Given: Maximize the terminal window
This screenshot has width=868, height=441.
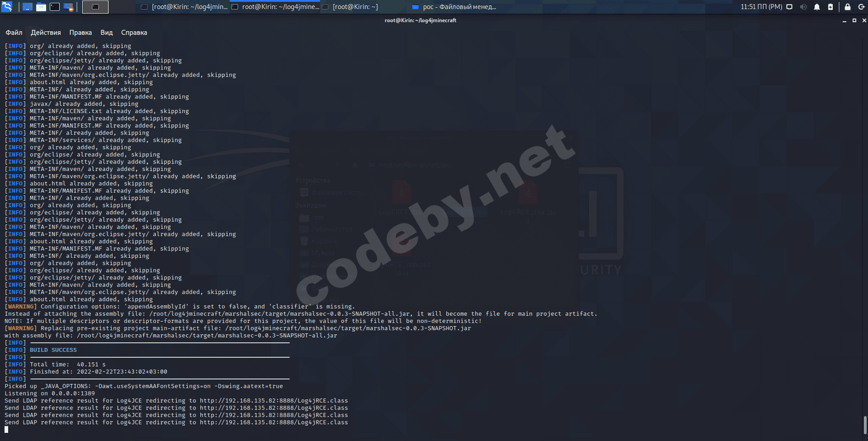Looking at the screenshot, I should point(854,21).
